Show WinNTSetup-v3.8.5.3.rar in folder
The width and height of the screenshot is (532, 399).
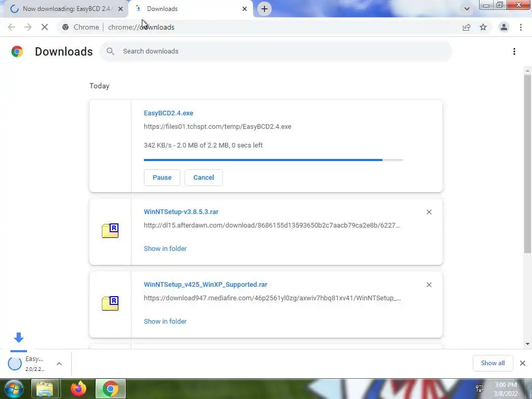coord(165,249)
